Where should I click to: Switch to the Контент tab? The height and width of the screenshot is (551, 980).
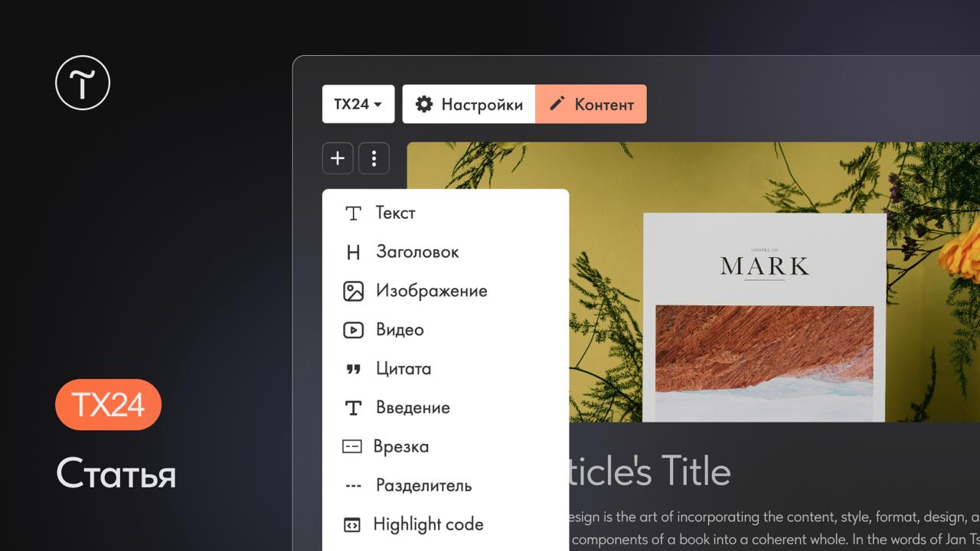tap(591, 104)
